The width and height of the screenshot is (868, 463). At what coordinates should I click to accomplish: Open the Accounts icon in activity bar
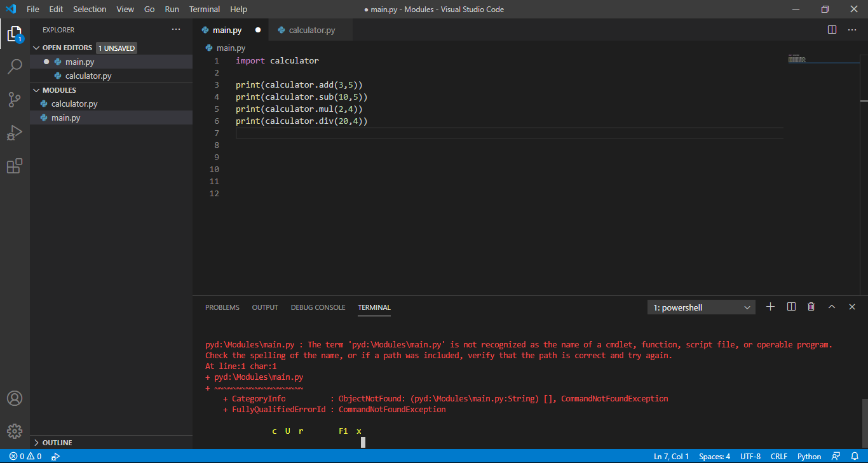[x=15, y=398]
